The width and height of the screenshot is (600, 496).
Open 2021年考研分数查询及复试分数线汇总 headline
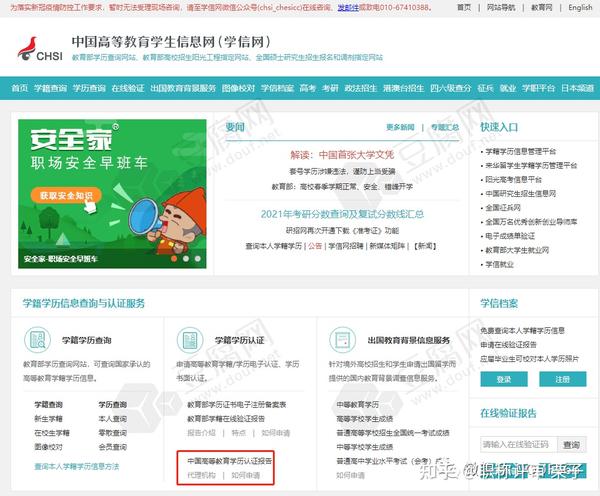tap(342, 214)
